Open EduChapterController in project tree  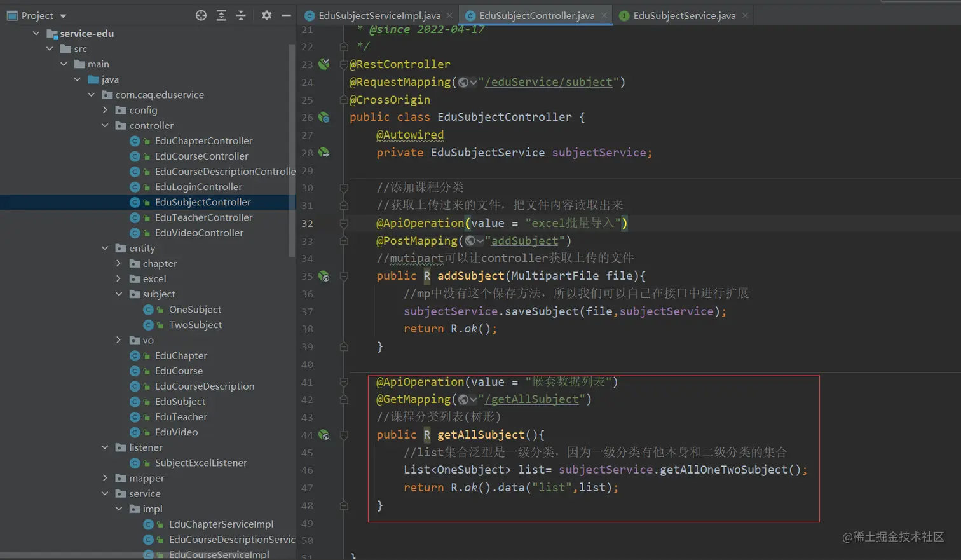coord(203,140)
